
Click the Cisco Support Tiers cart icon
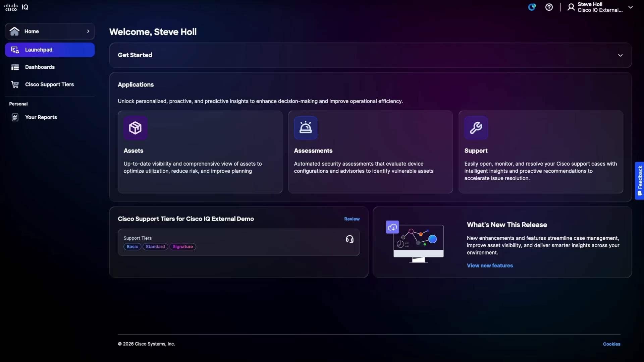click(15, 84)
